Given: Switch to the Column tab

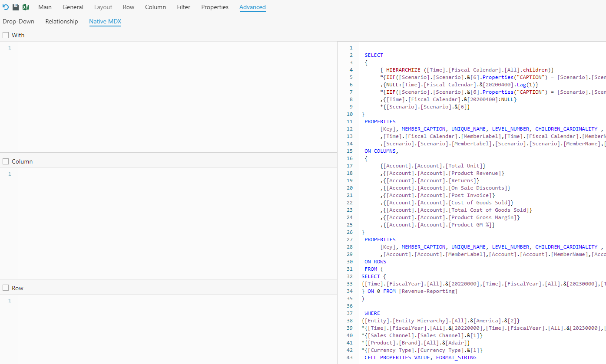Looking at the screenshot, I should point(156,7).
